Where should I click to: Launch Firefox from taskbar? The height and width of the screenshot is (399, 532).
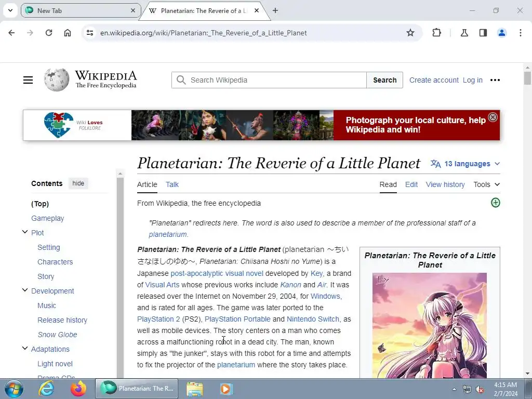click(x=78, y=389)
